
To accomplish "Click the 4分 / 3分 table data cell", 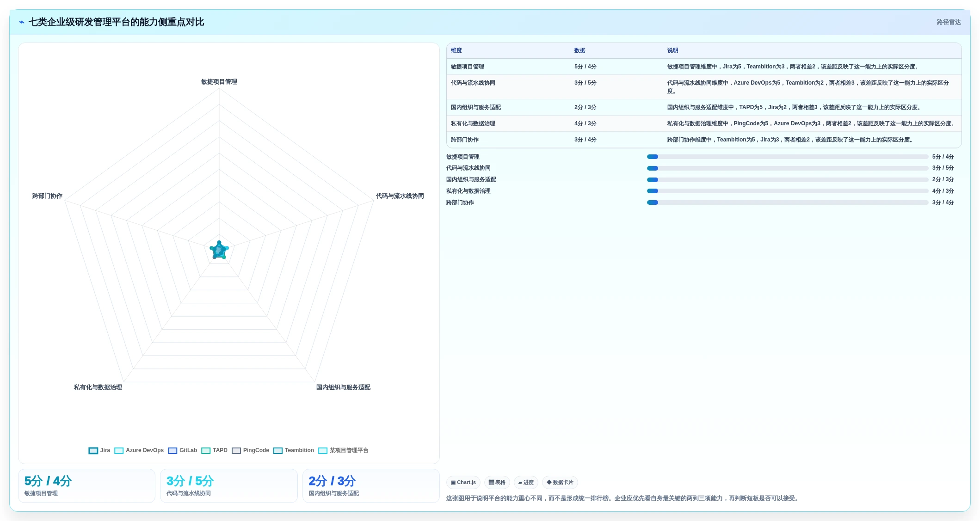I will coord(586,123).
